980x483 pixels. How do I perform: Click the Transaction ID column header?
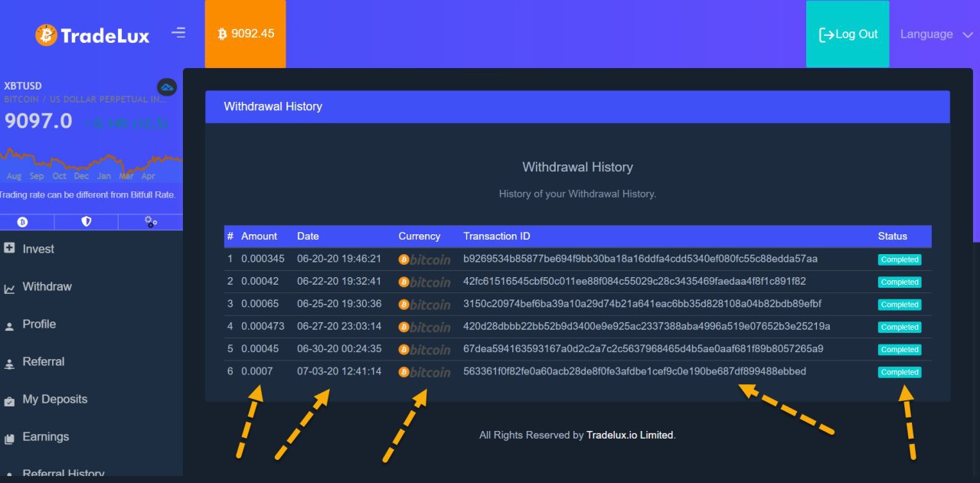[497, 236]
